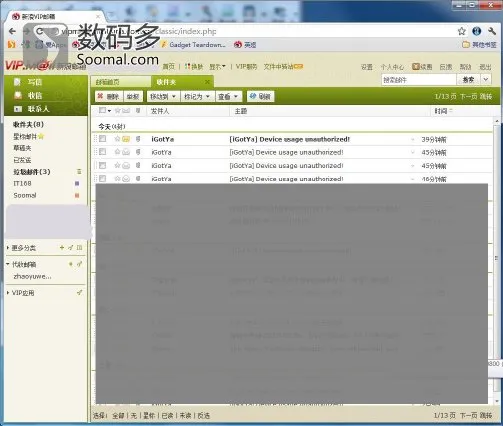Go to 下一页 in the top pager
This screenshot has width=503, height=426.
click(468, 96)
